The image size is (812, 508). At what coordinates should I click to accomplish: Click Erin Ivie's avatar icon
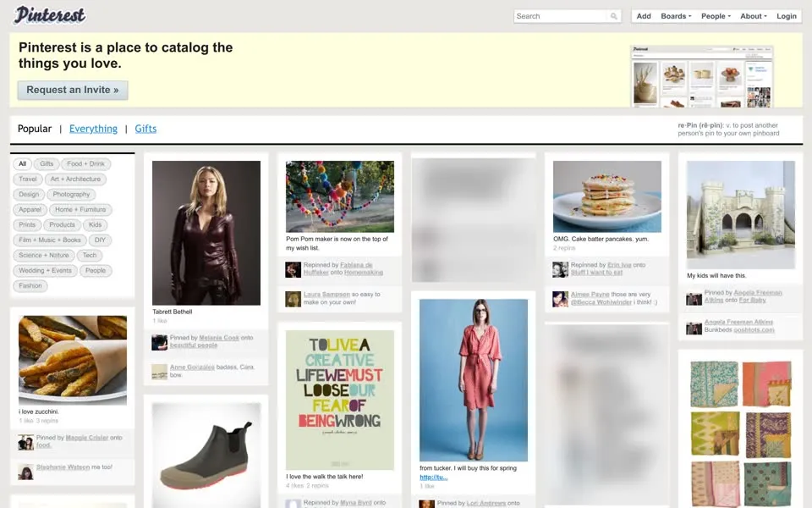point(560,269)
